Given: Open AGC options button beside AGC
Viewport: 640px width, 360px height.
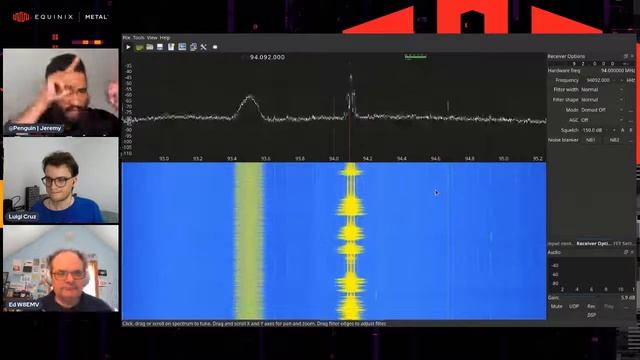Looking at the screenshot, I should coord(631,120).
